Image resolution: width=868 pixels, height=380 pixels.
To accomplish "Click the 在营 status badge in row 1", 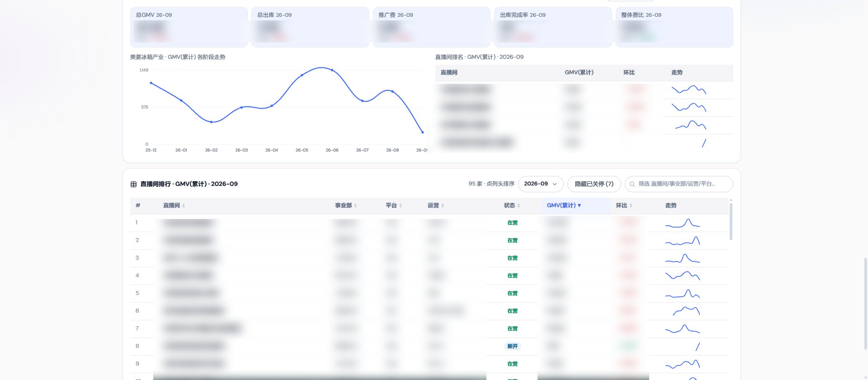I will click(513, 223).
